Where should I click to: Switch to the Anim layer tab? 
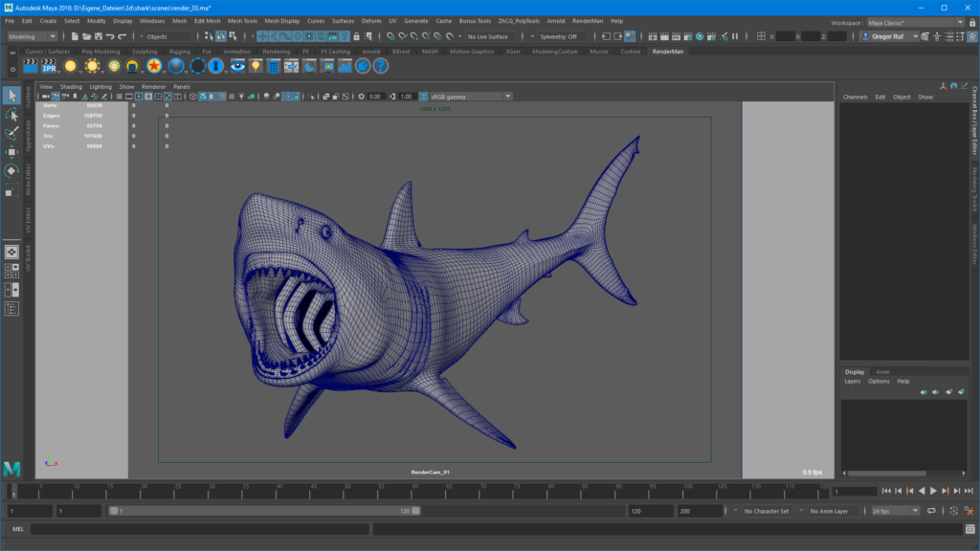[882, 372]
